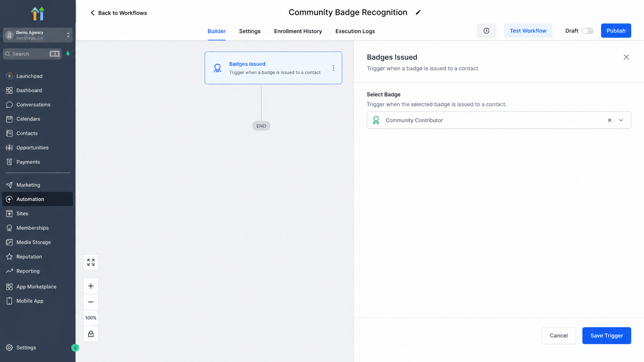Switch to the Builder tab
Image resolution: width=644 pixels, height=362 pixels.
coord(216,31)
